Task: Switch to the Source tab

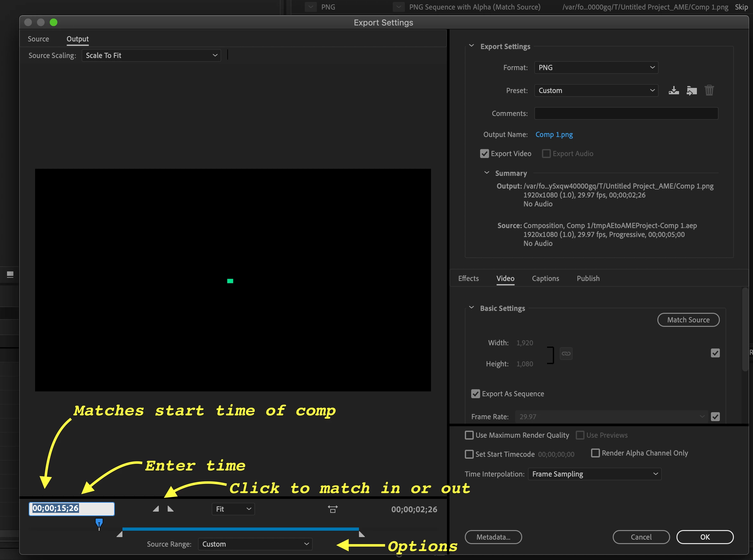Action: point(38,39)
